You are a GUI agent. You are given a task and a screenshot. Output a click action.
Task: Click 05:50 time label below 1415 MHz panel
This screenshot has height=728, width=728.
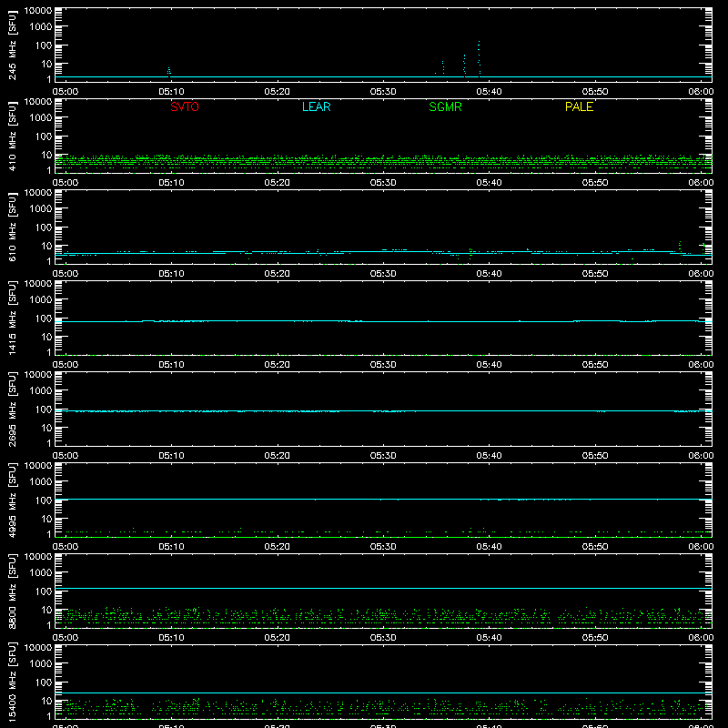595,365
